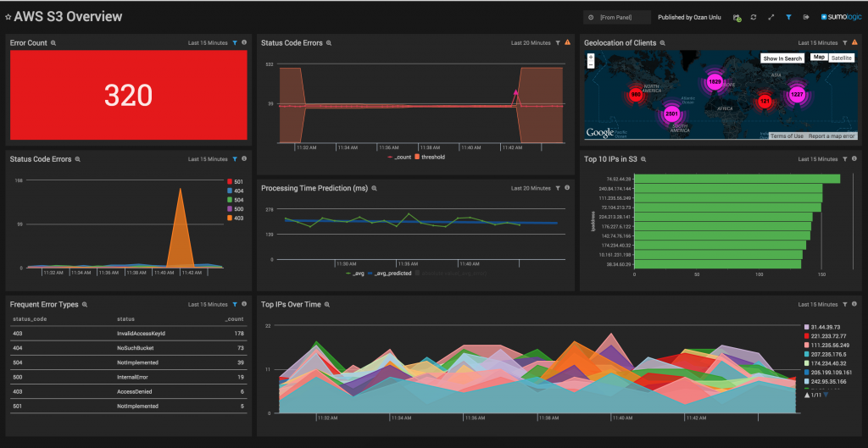
Task: Open the magnifier beside Frequent Error Types
Action: coord(84,305)
